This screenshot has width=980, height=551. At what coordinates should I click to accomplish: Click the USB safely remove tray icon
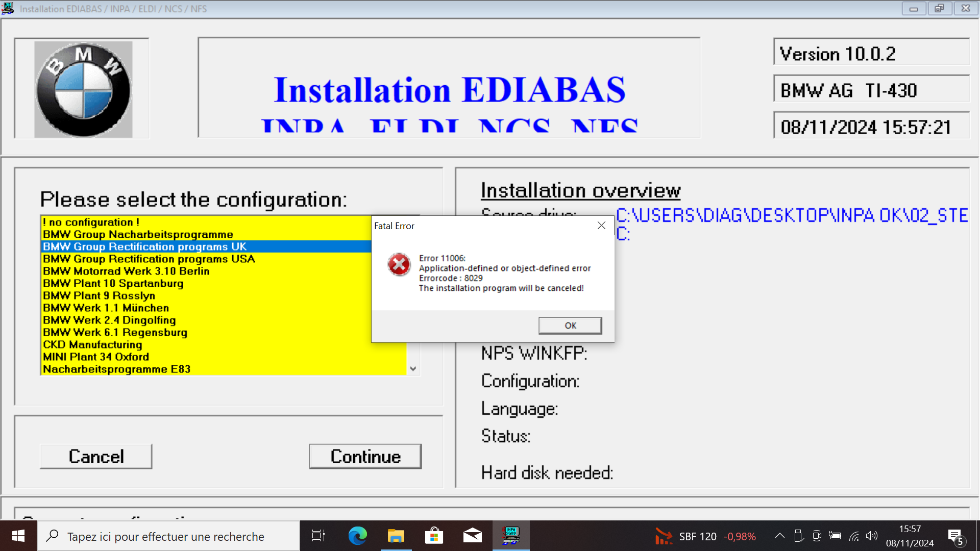pos(798,536)
